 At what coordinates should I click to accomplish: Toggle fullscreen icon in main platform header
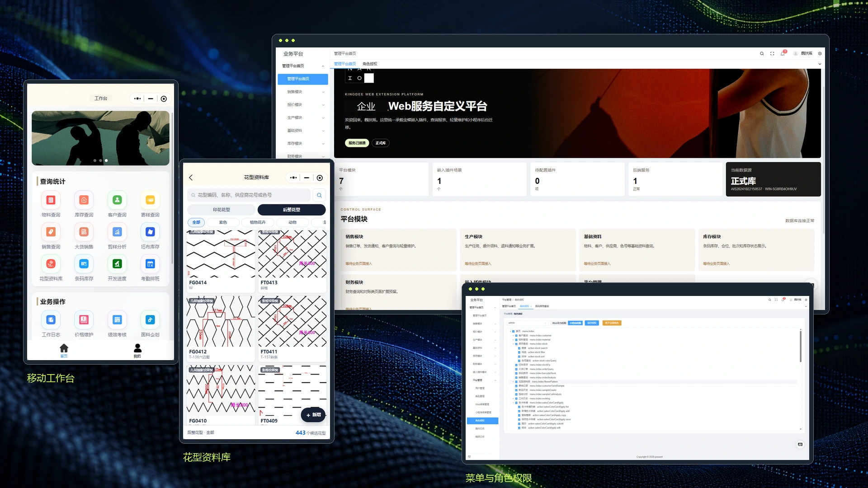(772, 53)
